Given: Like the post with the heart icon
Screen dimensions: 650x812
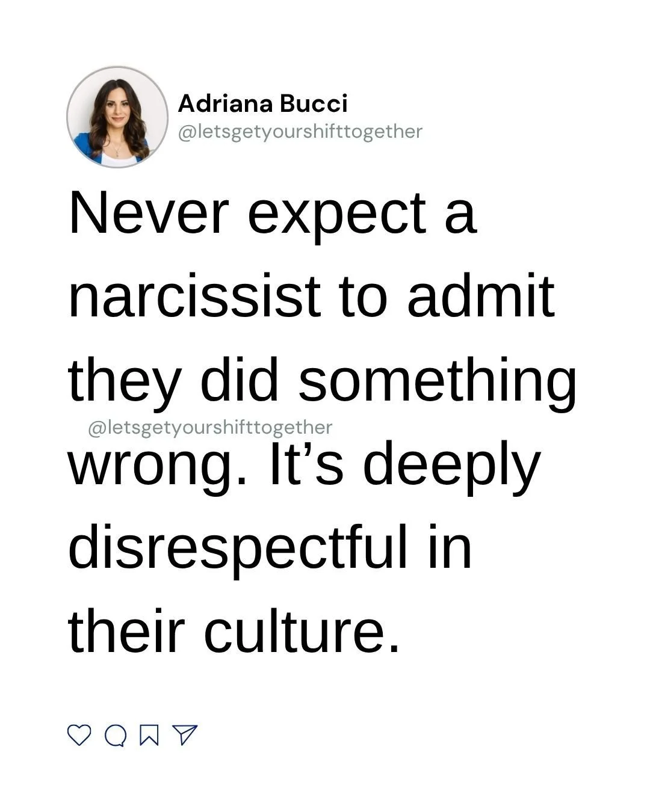Looking at the screenshot, I should coord(79,735).
